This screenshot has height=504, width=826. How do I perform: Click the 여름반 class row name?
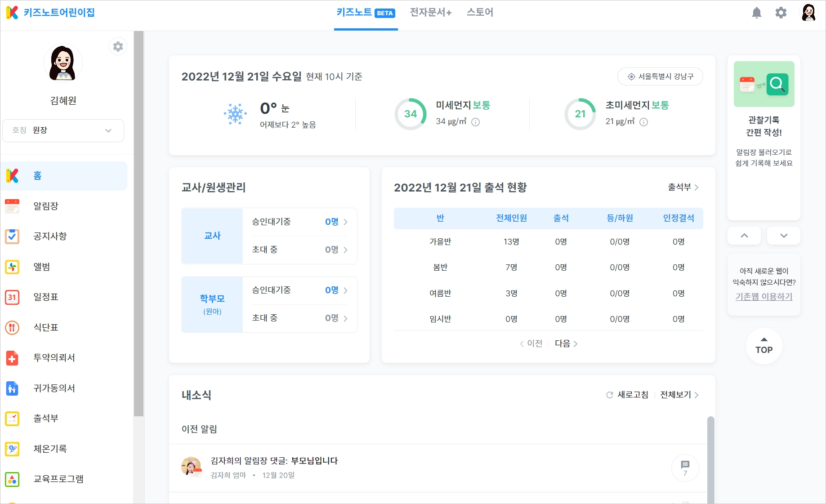point(440,293)
